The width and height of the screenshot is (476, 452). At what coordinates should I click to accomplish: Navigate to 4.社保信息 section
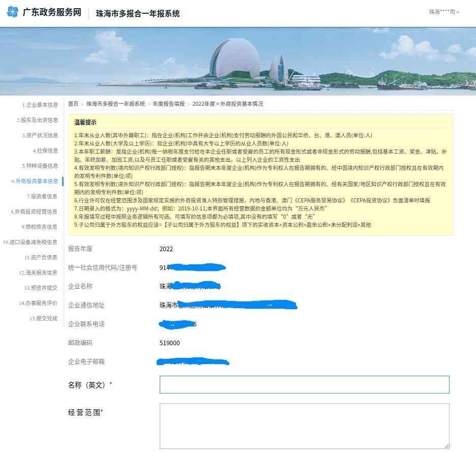point(45,151)
